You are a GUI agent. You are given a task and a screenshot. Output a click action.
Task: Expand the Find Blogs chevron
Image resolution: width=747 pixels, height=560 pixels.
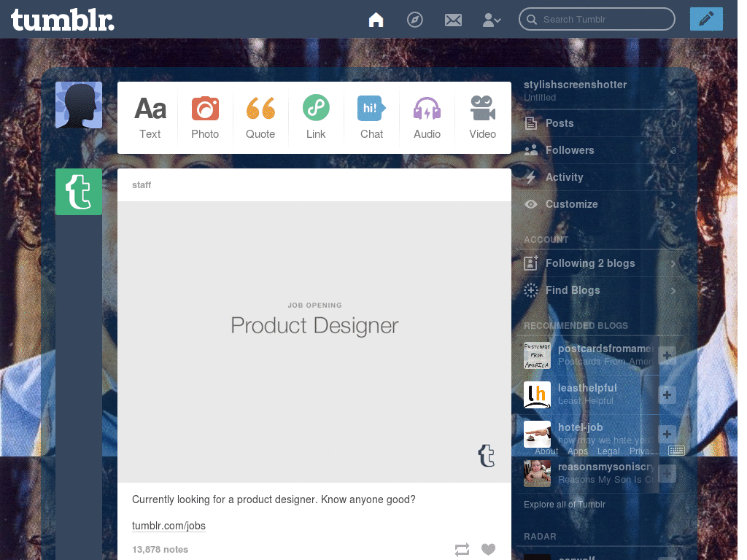(x=673, y=291)
